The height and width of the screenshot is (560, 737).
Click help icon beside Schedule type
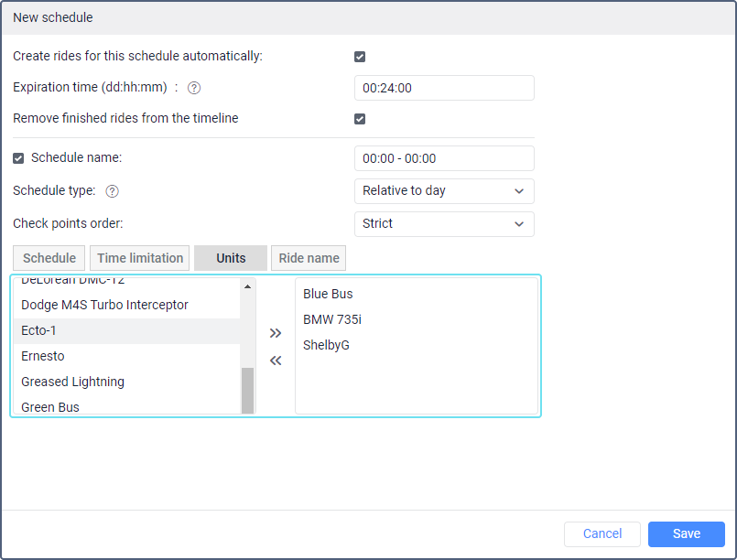pyautogui.click(x=113, y=191)
